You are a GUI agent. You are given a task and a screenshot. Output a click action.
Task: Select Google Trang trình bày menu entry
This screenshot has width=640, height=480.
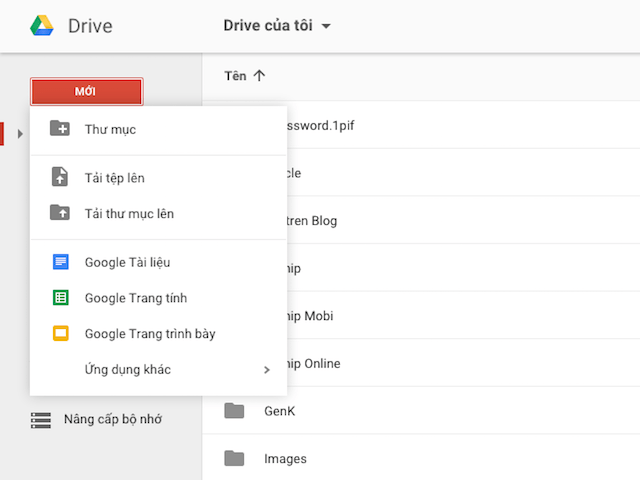pyautogui.click(x=150, y=334)
